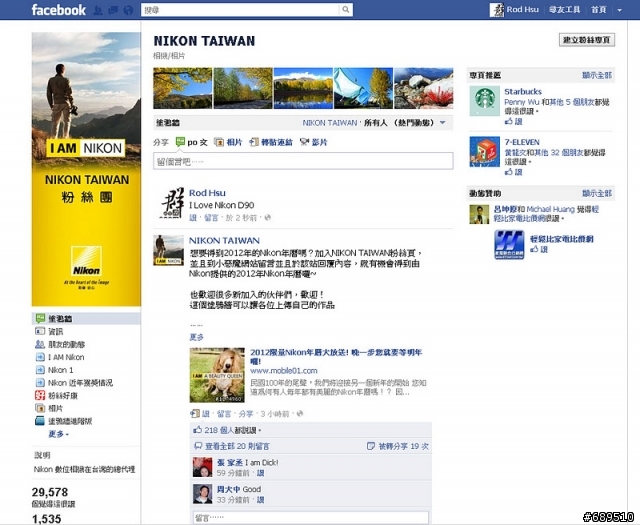
Task: Open the Starbucks page link
Action: tap(523, 91)
